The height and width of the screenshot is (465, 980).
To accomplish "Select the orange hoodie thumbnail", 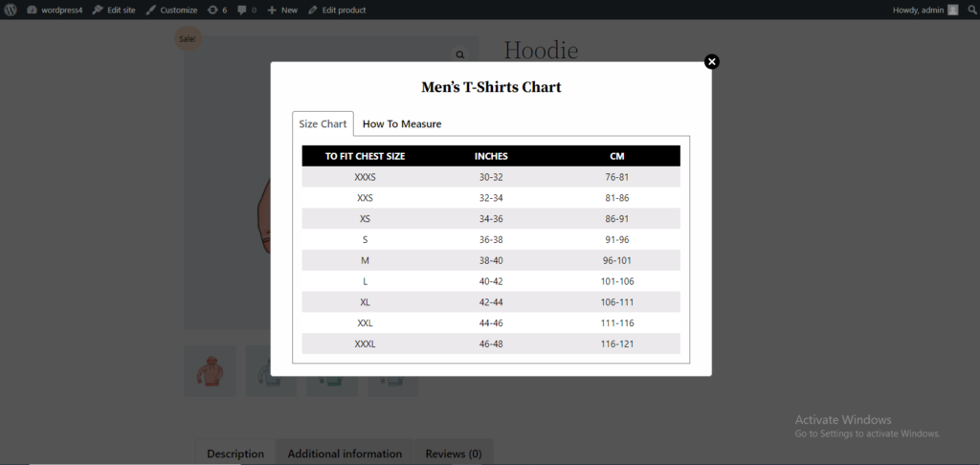I will (210, 370).
